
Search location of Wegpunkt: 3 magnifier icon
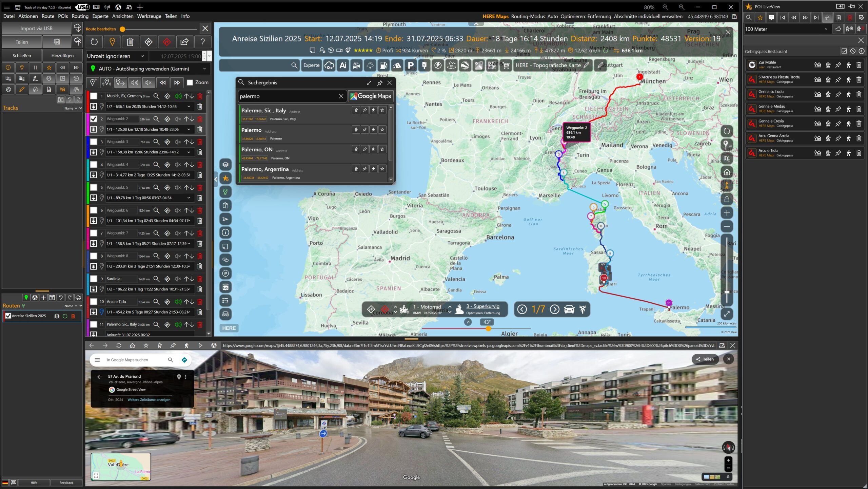(x=156, y=142)
